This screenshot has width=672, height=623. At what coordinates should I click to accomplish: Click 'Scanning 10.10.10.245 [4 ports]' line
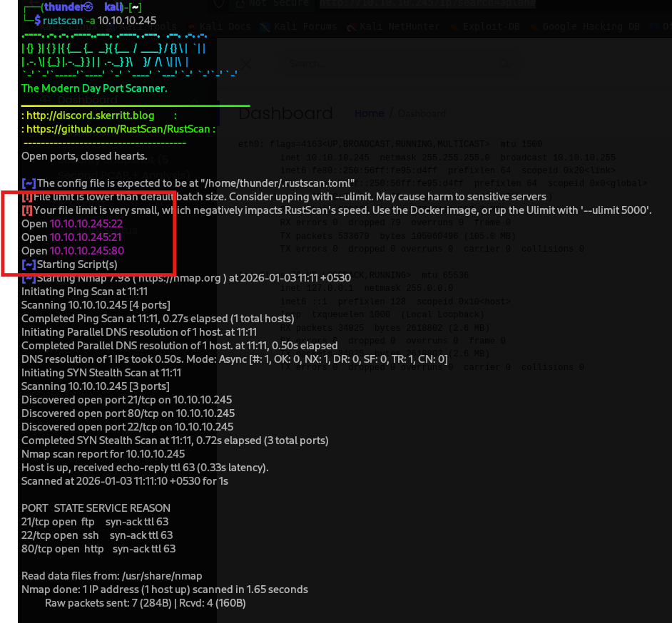click(96, 305)
